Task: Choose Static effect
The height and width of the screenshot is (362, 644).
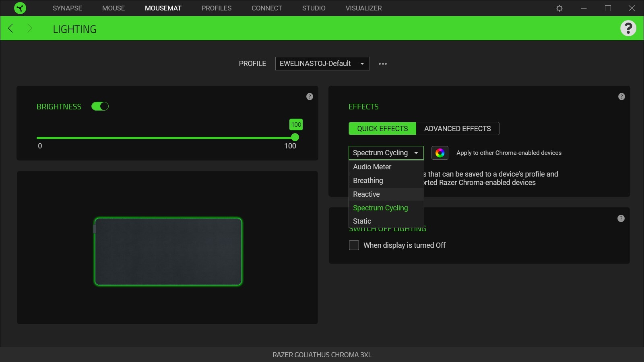Action: (386, 221)
